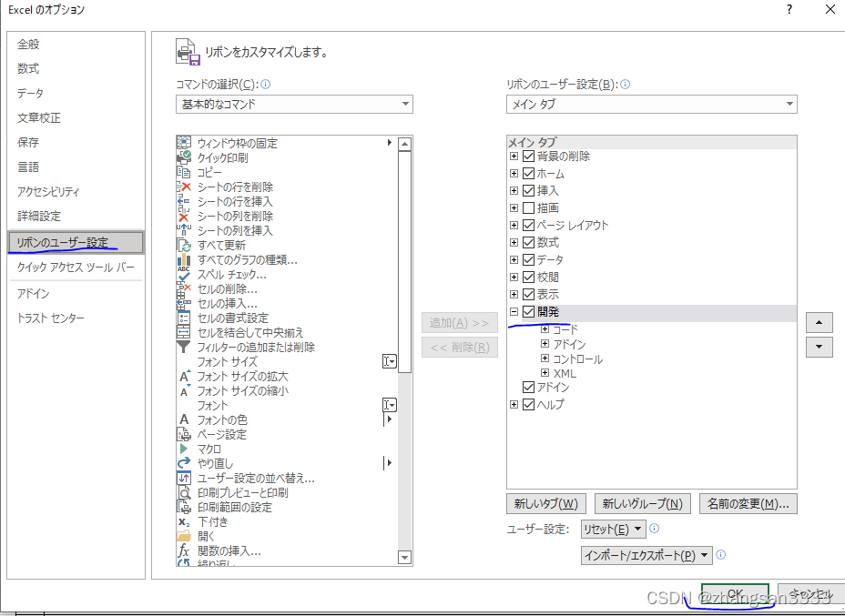Toggle the ホーム tab checkbox

click(x=528, y=174)
